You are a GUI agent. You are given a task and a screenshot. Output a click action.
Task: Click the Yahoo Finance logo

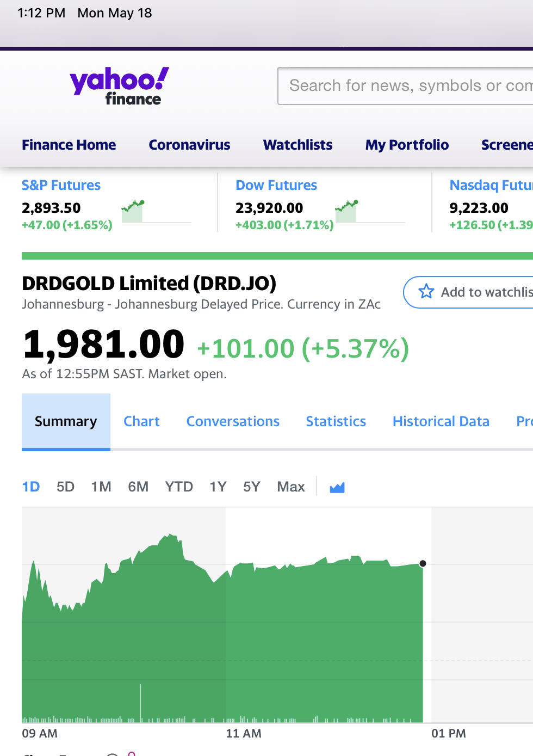click(x=119, y=86)
